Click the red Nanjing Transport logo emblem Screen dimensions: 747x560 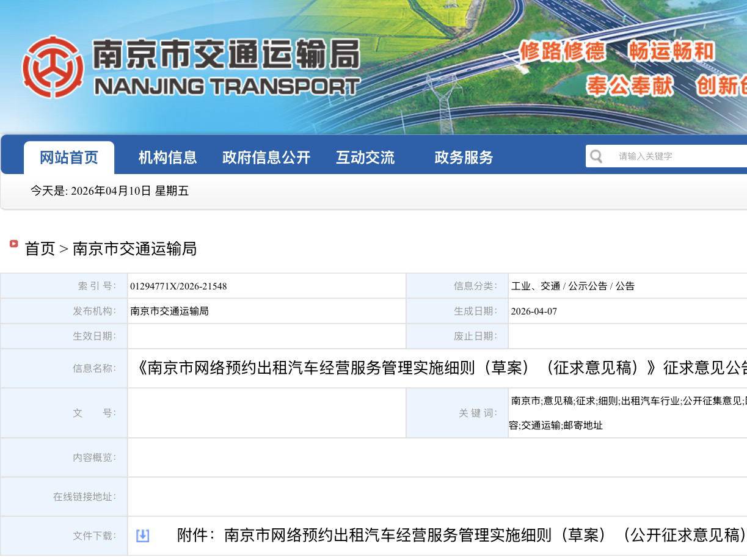[53, 68]
